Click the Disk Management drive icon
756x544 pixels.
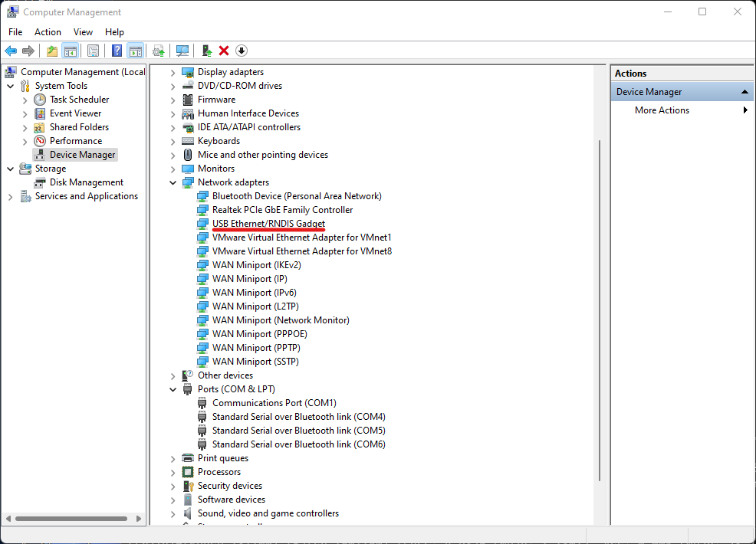(40, 182)
